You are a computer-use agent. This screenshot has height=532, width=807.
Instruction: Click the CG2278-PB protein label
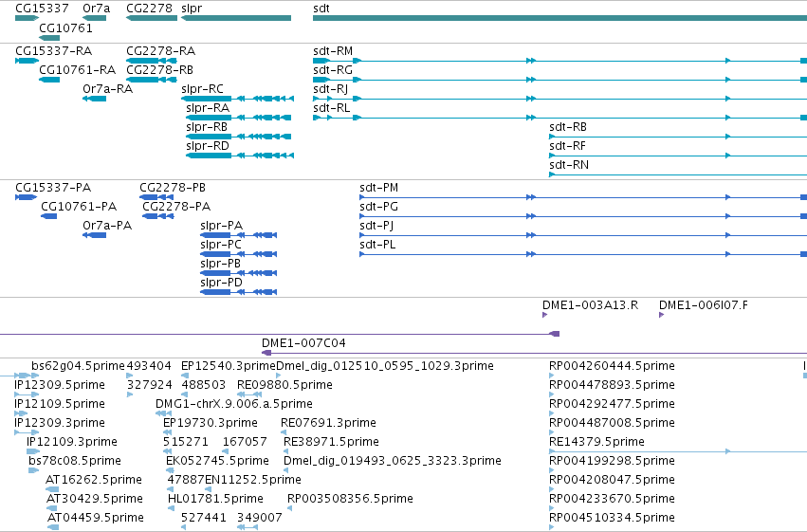[173, 188]
